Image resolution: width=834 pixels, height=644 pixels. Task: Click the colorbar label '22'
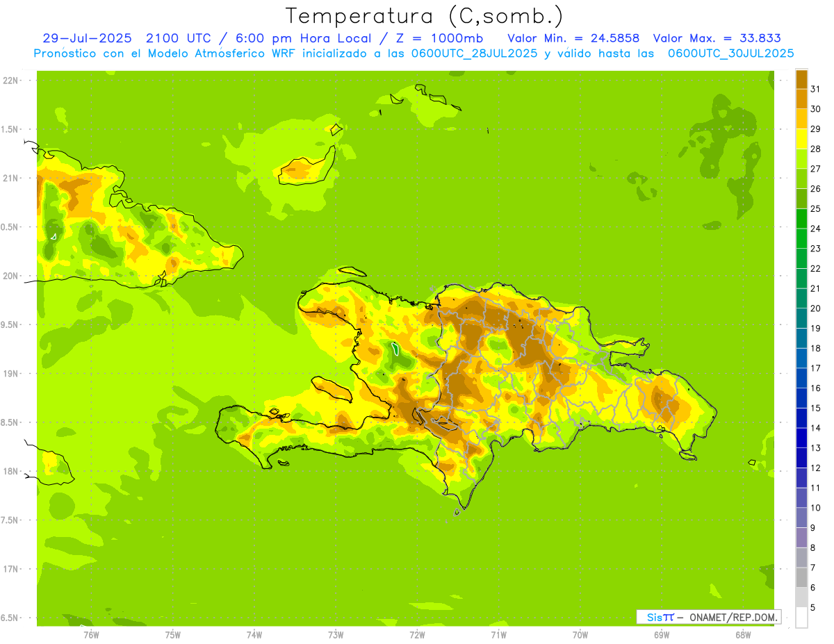point(815,268)
